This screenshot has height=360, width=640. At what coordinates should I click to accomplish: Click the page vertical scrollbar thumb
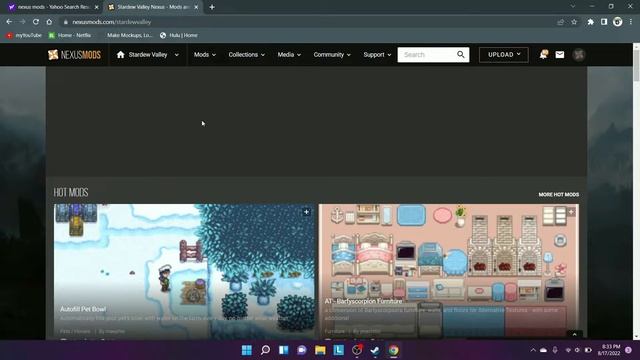[x=636, y=65]
